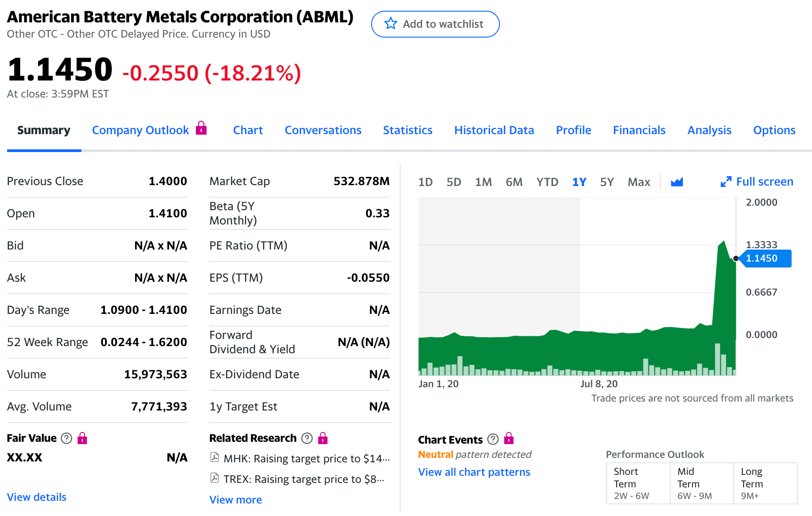This screenshot has height=516, width=812.
Task: Click the View details link under Fair Value
Action: click(x=37, y=497)
